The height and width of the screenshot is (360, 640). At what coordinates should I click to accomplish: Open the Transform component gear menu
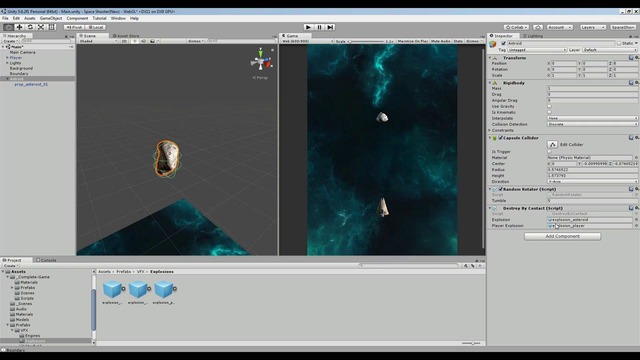tap(636, 58)
